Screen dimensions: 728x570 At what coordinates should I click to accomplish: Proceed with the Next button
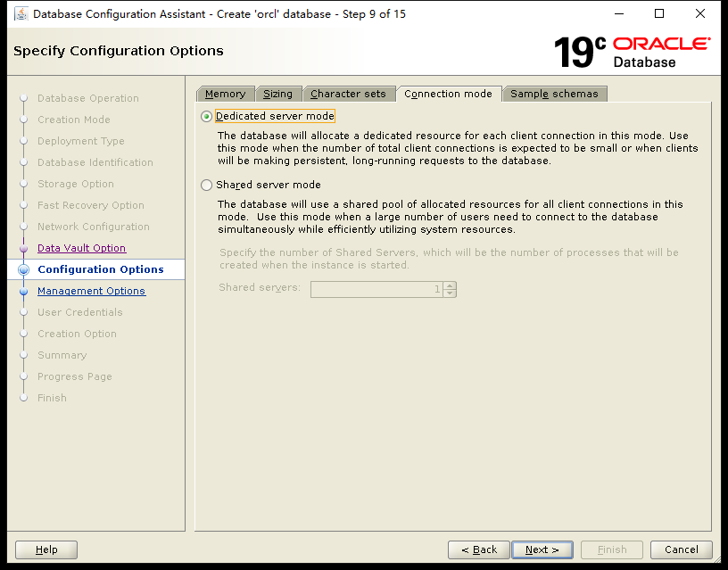tap(542, 549)
